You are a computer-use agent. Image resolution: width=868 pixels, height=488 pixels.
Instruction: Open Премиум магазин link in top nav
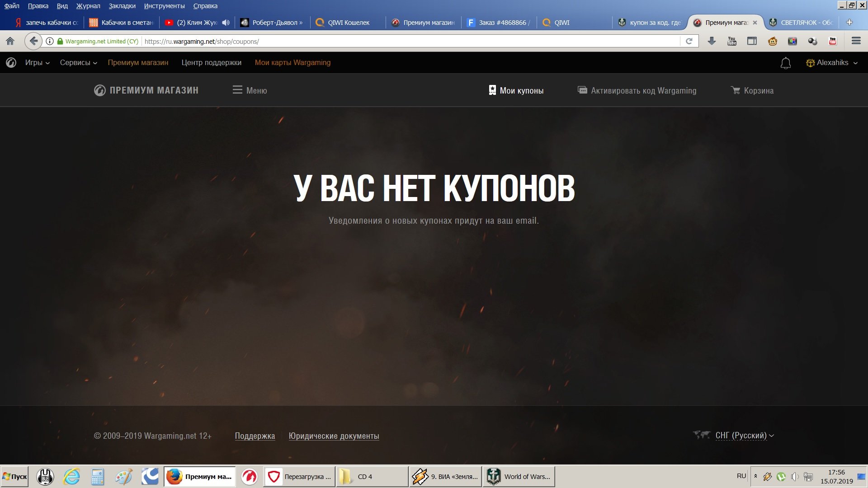click(138, 63)
